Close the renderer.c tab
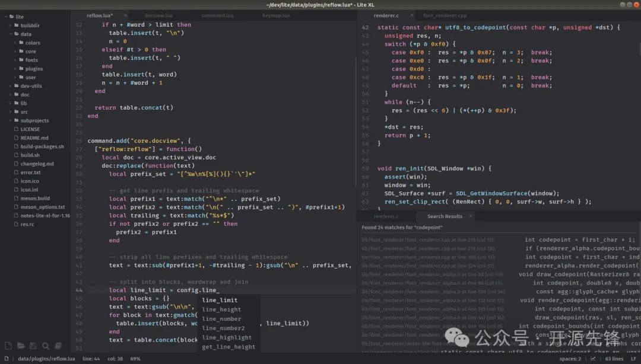This screenshot has width=641, height=364. 412,15
